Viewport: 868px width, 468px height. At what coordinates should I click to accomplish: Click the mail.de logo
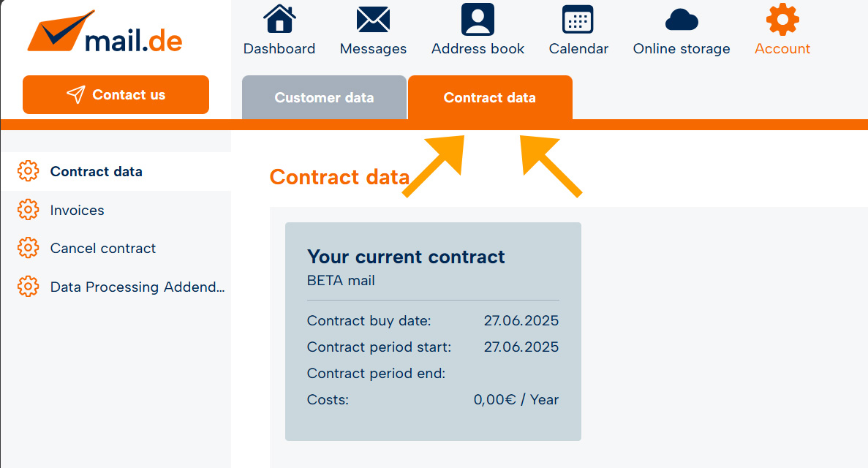pyautogui.click(x=105, y=32)
